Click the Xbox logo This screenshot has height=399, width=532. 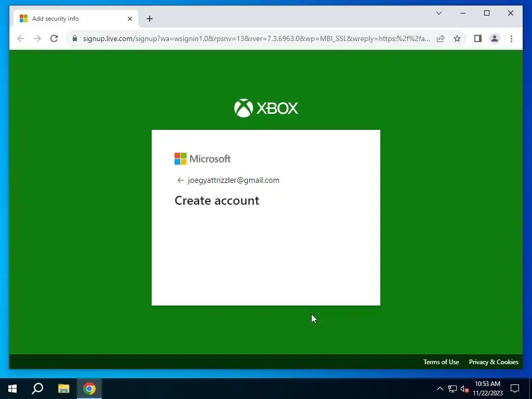coord(266,108)
